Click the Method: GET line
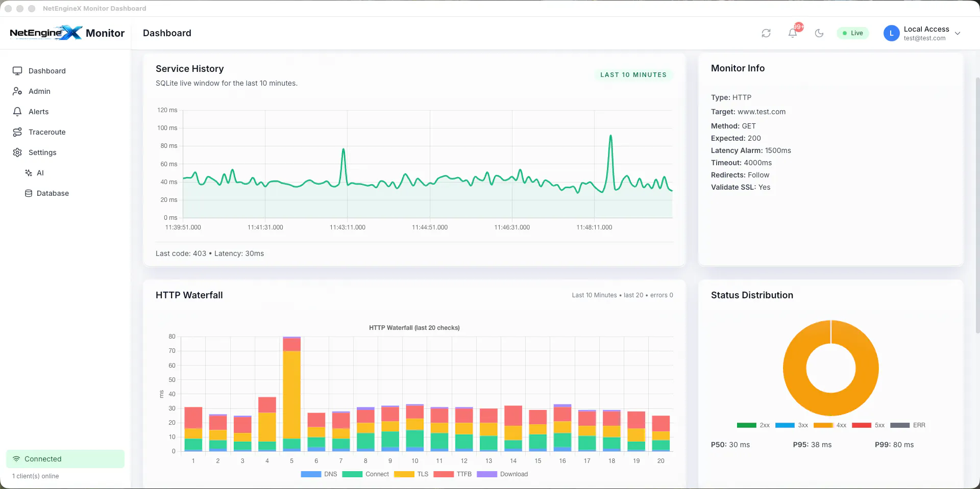980x489 pixels. coord(733,126)
